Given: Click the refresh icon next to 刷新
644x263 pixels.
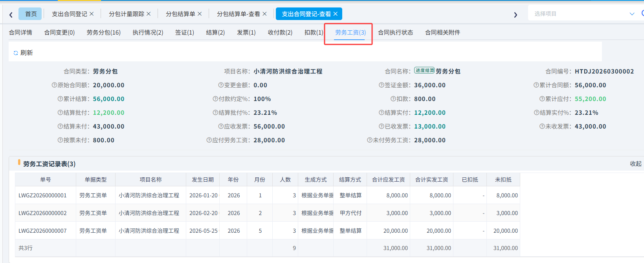Looking at the screenshot, I should pos(16,53).
